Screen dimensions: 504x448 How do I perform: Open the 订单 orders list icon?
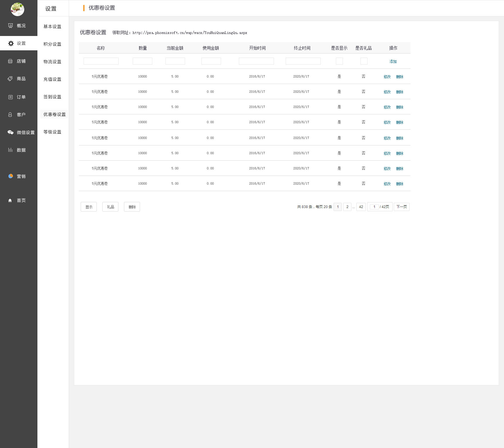(10, 97)
